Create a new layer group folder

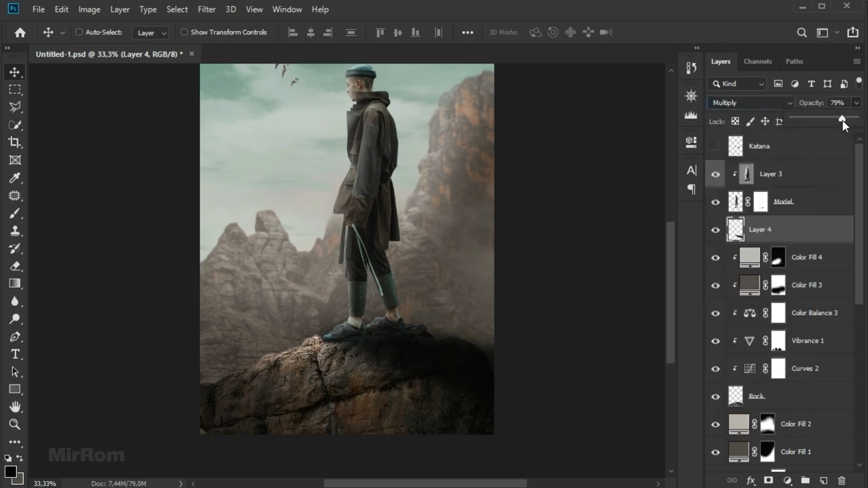pos(806,481)
